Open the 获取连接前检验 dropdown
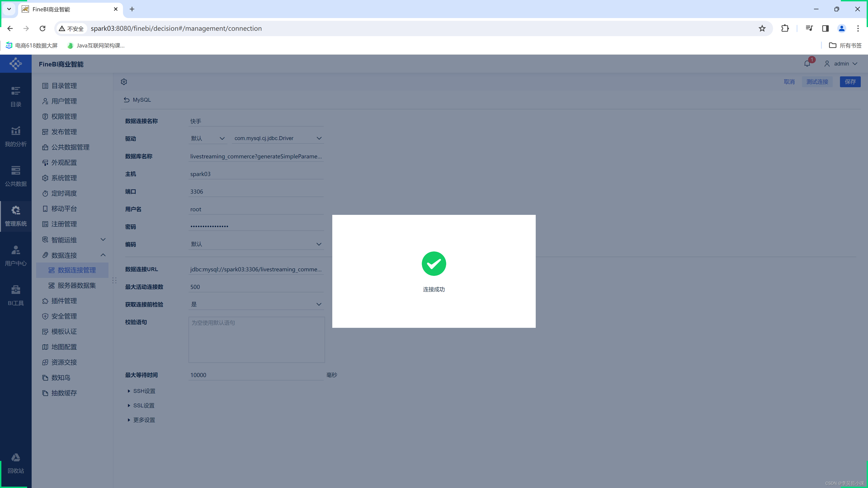 tap(256, 305)
